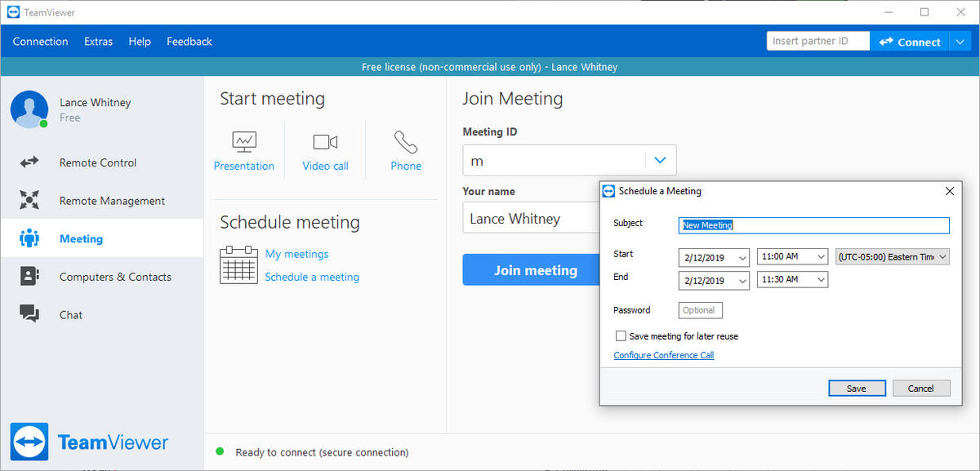Click the Remote Control arrows icon

(x=29, y=162)
